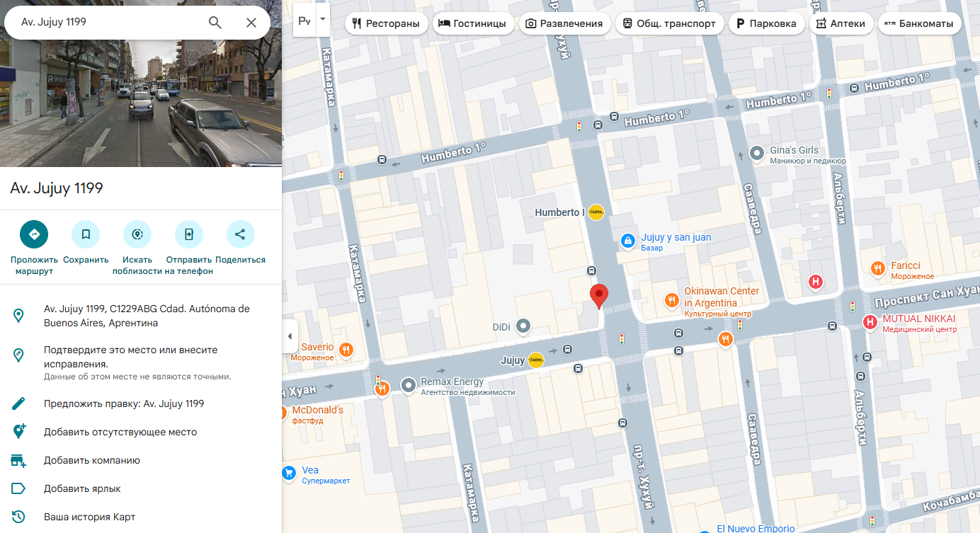The height and width of the screenshot is (533, 980).
Task: Filter map by Аптеки
Action: coord(841,23)
